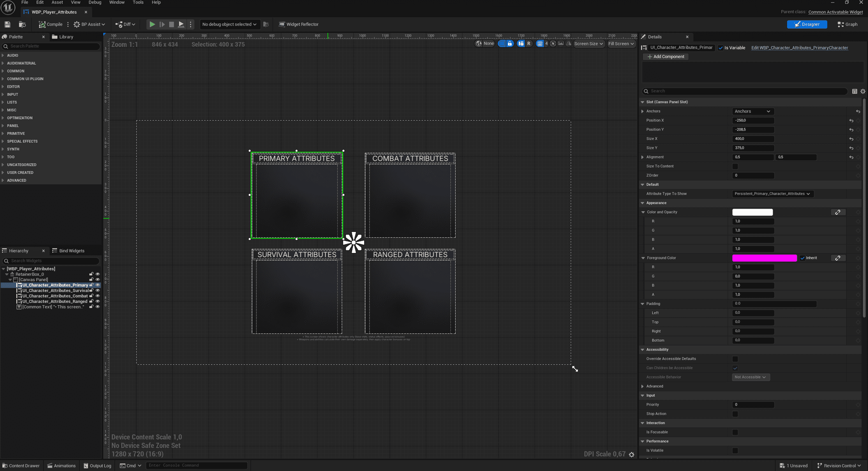Screen dimensions: 868x471
Task: Switch to the Bind Widgets tab
Action: coord(68,251)
